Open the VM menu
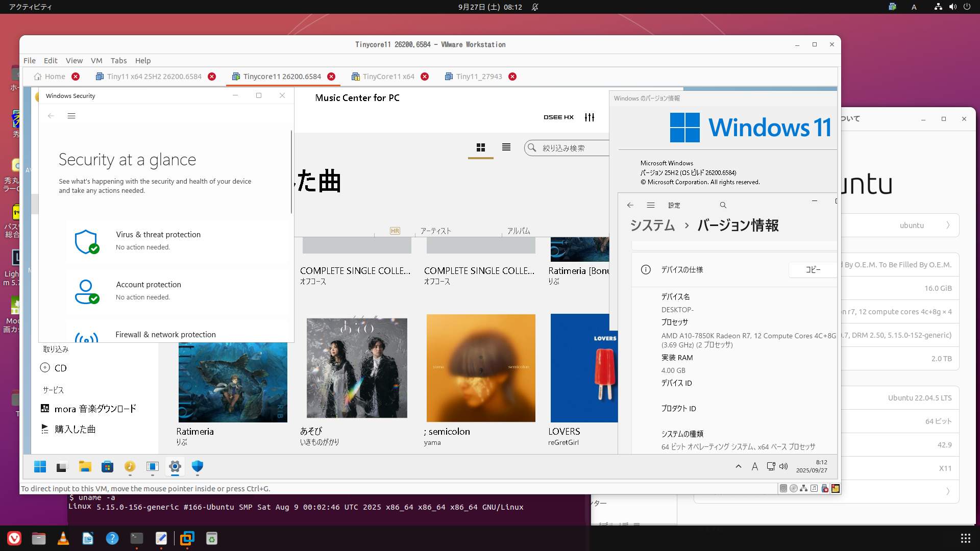This screenshot has height=551, width=980. pos(96,60)
